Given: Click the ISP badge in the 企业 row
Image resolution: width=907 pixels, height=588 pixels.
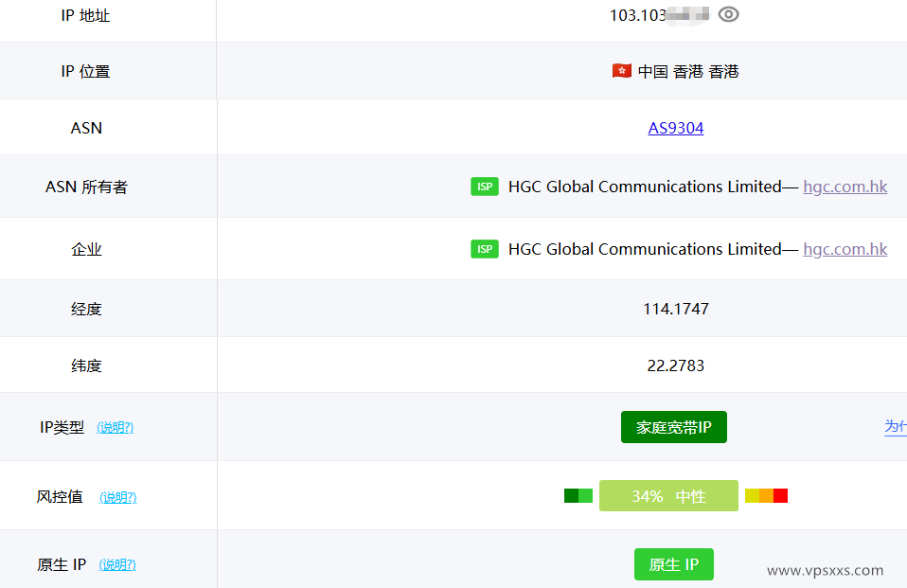Looking at the screenshot, I should [x=484, y=248].
